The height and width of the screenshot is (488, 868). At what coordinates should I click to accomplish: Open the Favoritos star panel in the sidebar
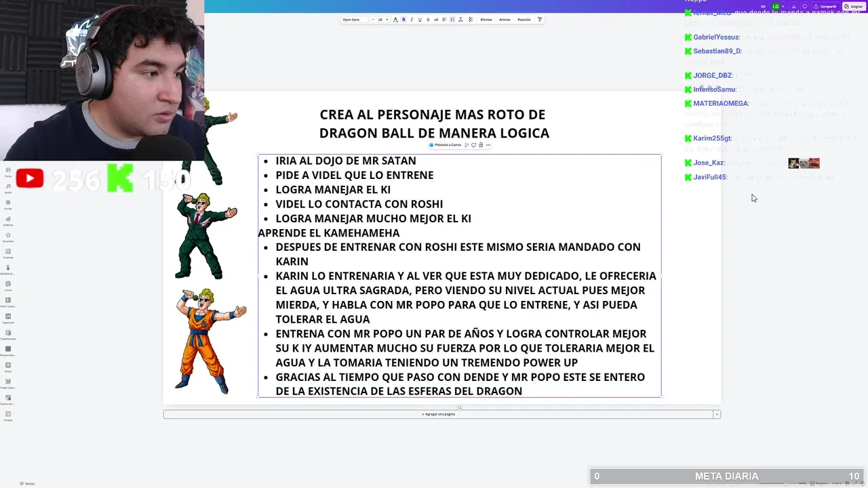tap(8, 237)
